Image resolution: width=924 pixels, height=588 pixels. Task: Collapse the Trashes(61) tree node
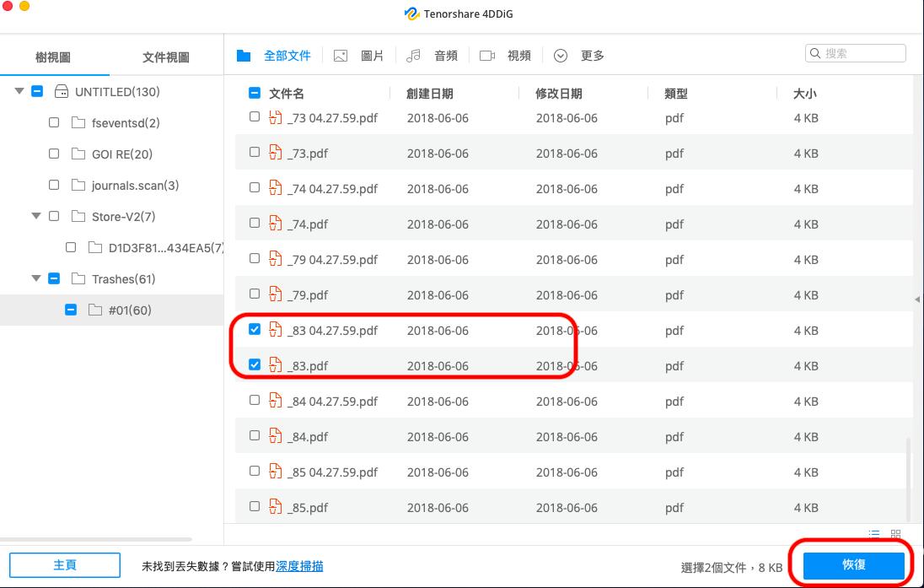pos(36,278)
